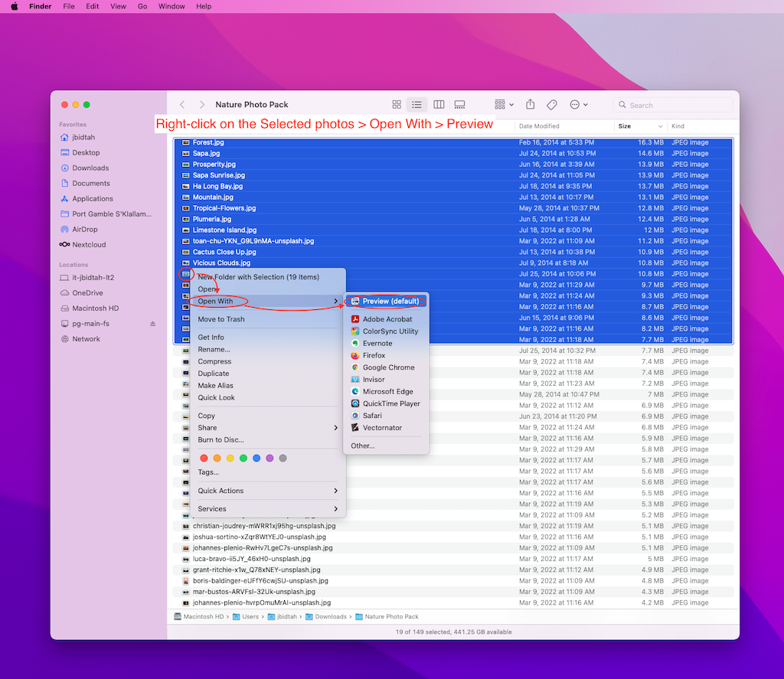Choose Safari in Open With
The height and width of the screenshot is (679, 784).
tap(386, 416)
